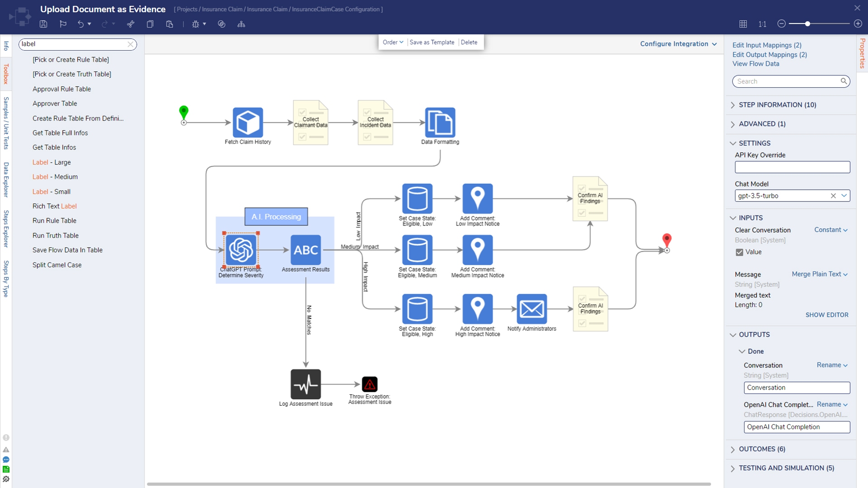Zoom out with the minus circle icon
Image resolution: width=868 pixels, height=488 pixels.
click(x=781, y=24)
